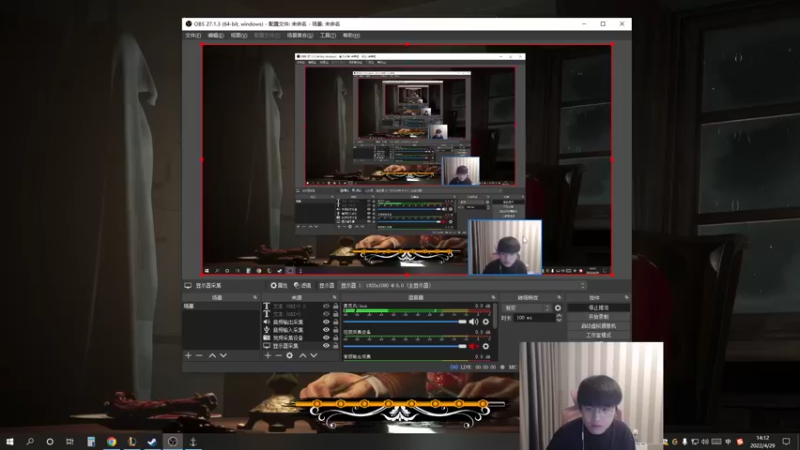
Task: Enable 工作室模式 studio mode
Action: 598,335
